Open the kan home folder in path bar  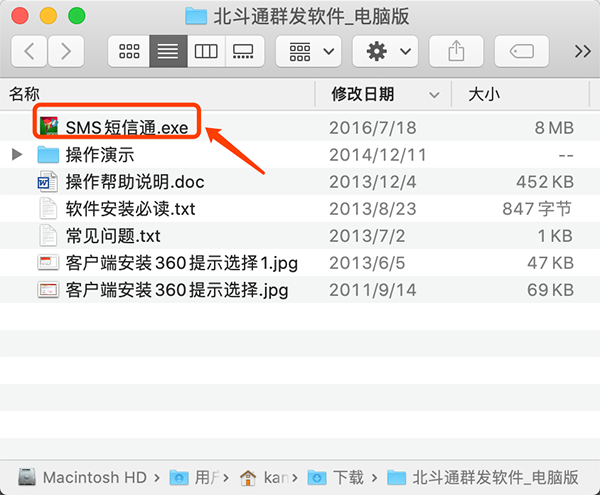click(264, 477)
